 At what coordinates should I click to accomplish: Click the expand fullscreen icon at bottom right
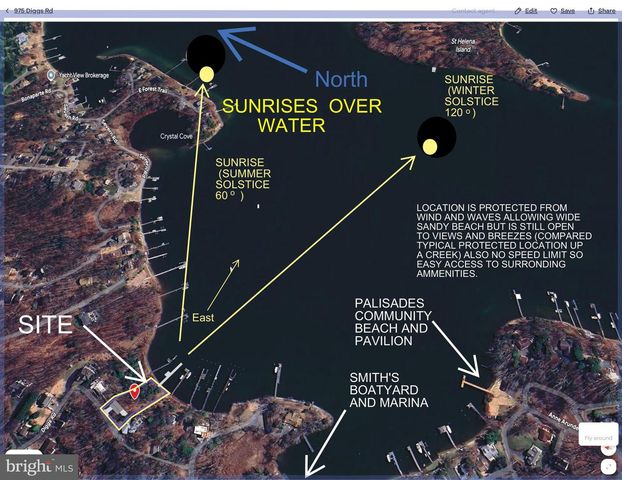tap(609, 467)
